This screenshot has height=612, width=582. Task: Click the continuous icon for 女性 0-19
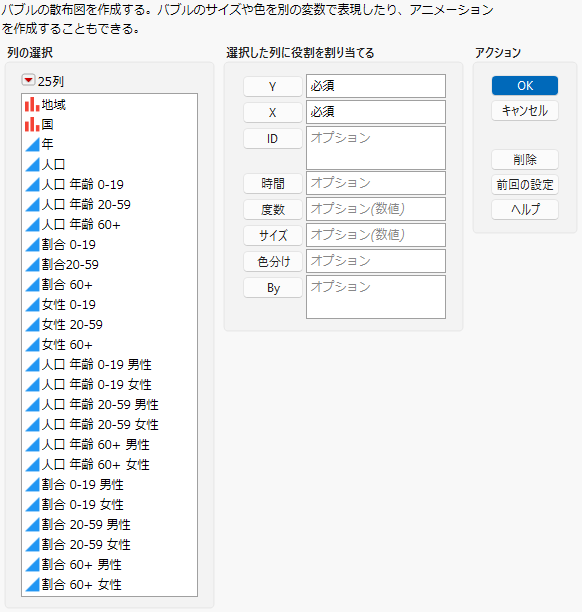pyautogui.click(x=32, y=304)
